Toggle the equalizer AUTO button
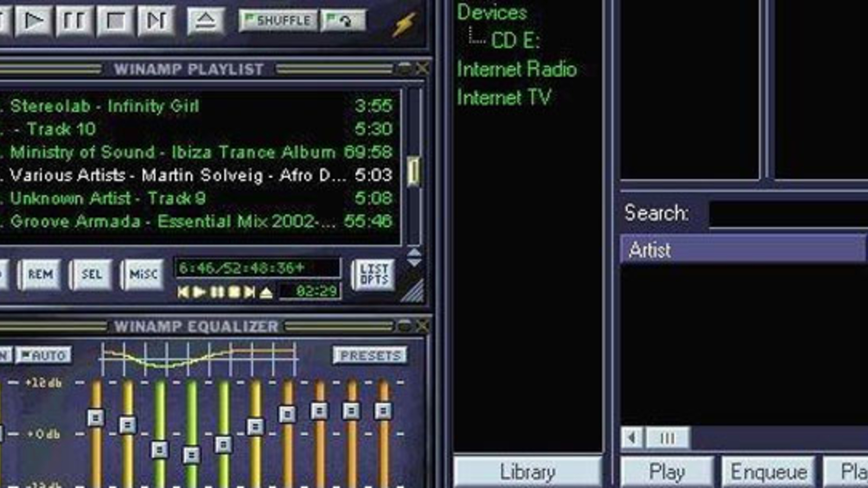868x488 pixels. coord(43,356)
